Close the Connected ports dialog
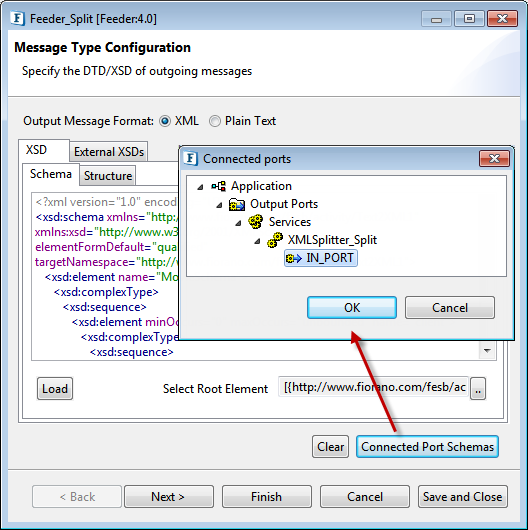528x530 pixels. [494, 158]
